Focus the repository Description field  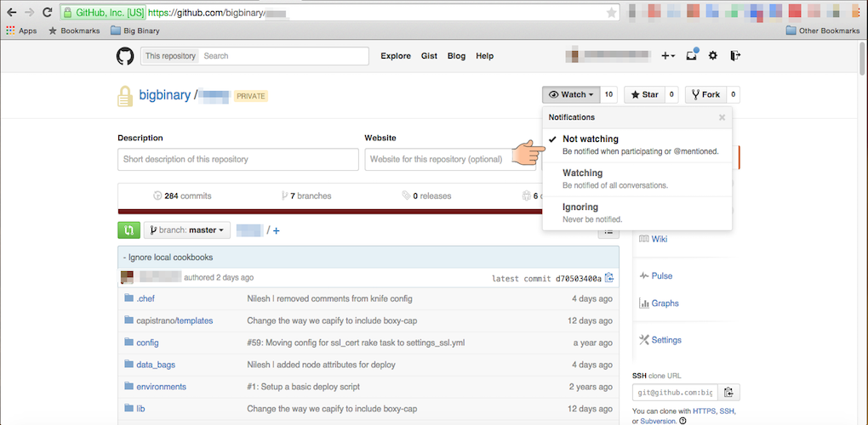tap(238, 159)
